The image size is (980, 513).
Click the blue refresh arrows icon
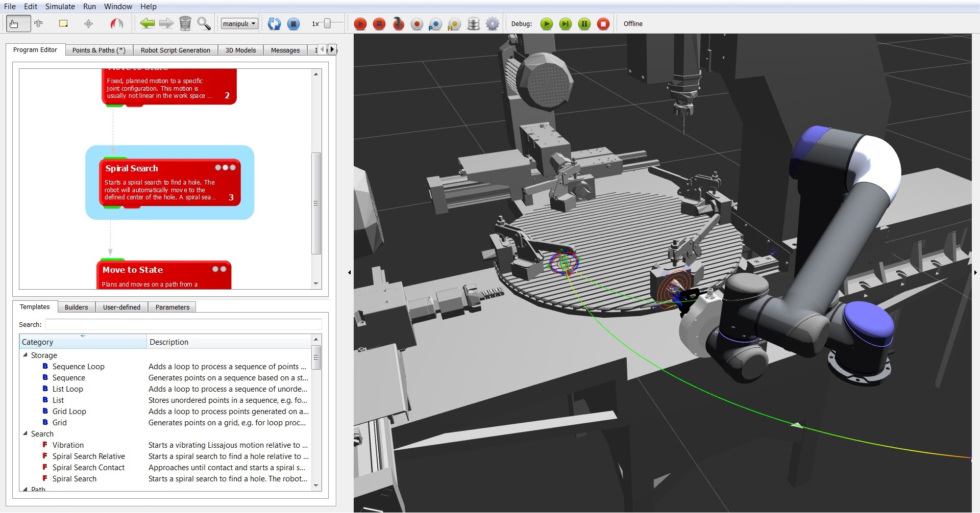point(274,23)
